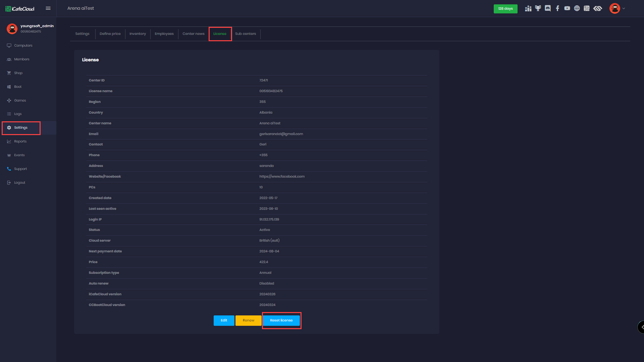Switch to the Define price tab
Image resolution: width=644 pixels, height=362 pixels.
(x=110, y=34)
